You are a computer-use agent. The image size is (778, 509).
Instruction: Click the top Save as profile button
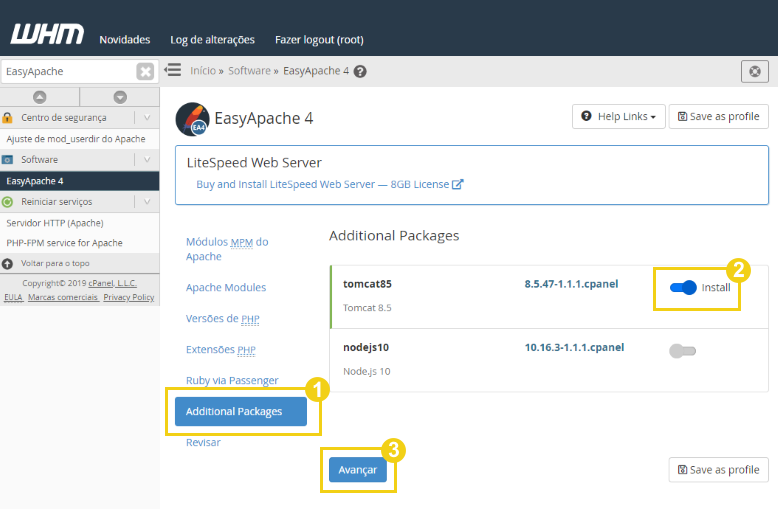click(718, 117)
